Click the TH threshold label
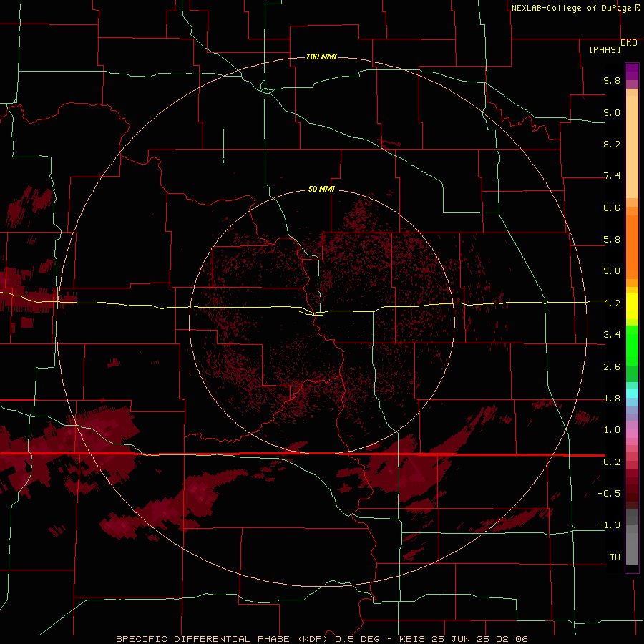This screenshot has height=644, width=644. point(615,557)
